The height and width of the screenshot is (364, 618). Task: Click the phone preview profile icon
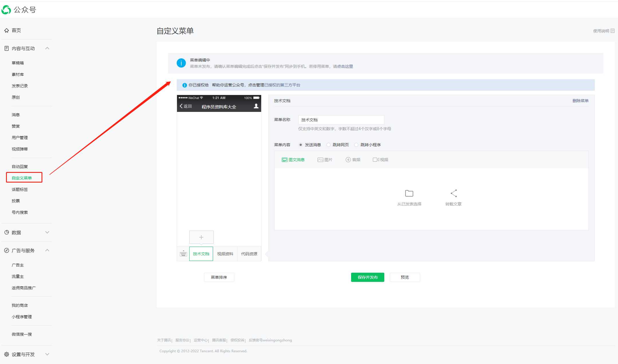[x=256, y=106]
